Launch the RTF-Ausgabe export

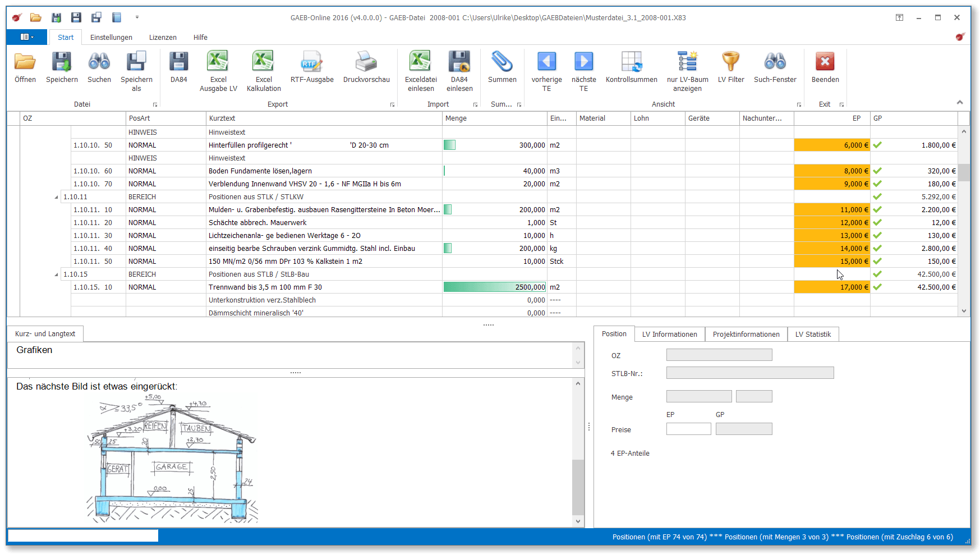[311, 62]
